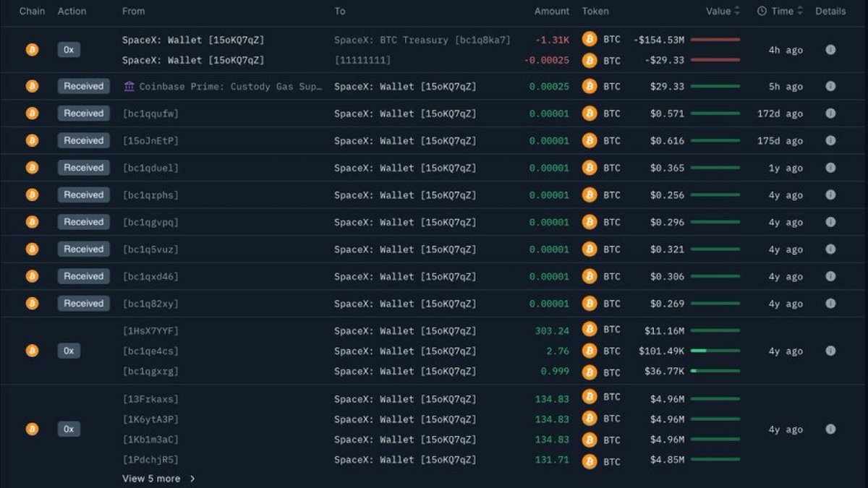
Task: Open sender address [15oJnEtP]
Action: coord(150,140)
